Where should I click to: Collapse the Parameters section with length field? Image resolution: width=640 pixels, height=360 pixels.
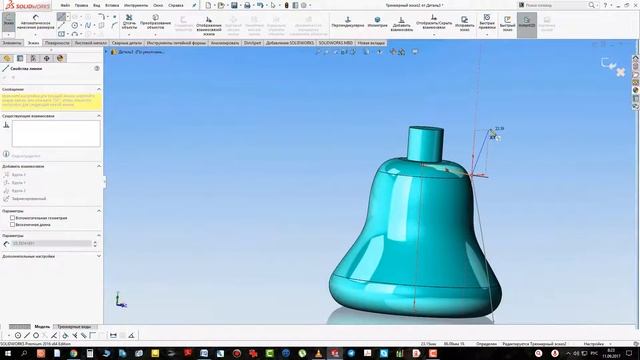99,236
